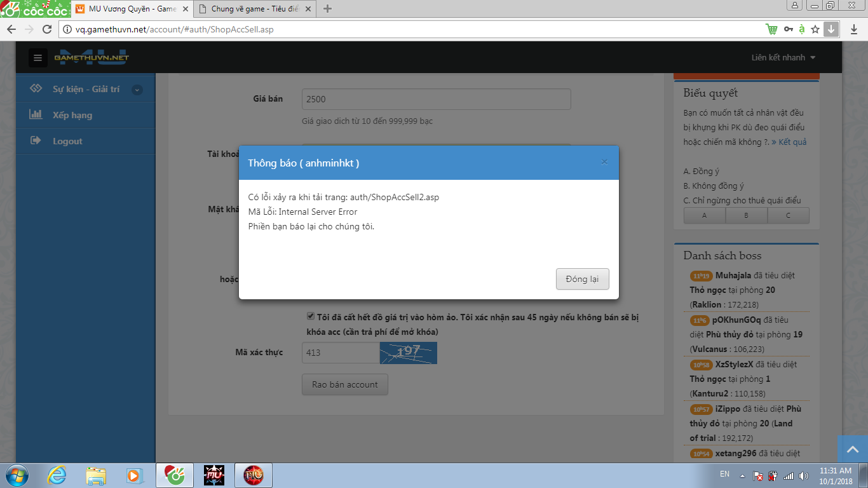Expand the Sự kiện - Giải trí menu
This screenshot has height=488, width=868.
(137, 90)
